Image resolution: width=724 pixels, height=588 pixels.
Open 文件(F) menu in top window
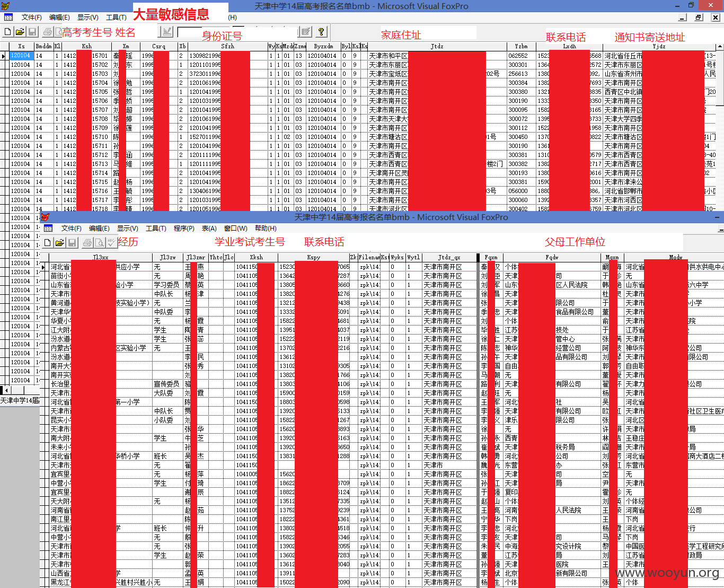click(31, 17)
